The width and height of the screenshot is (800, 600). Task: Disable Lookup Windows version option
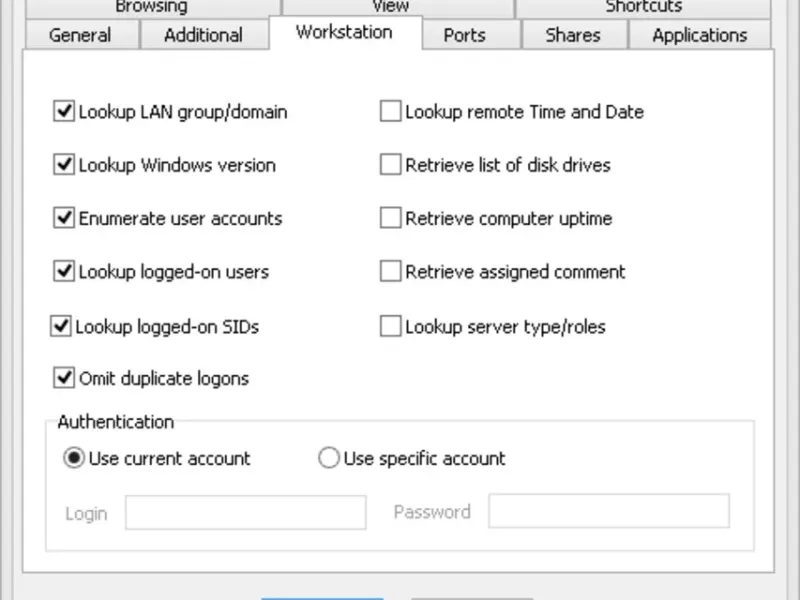coord(65,165)
